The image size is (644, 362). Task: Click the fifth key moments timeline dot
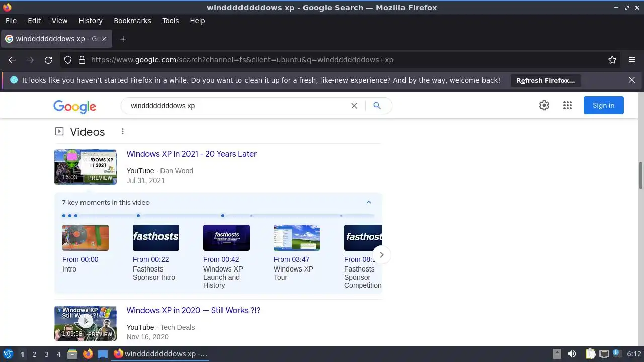[223, 216]
